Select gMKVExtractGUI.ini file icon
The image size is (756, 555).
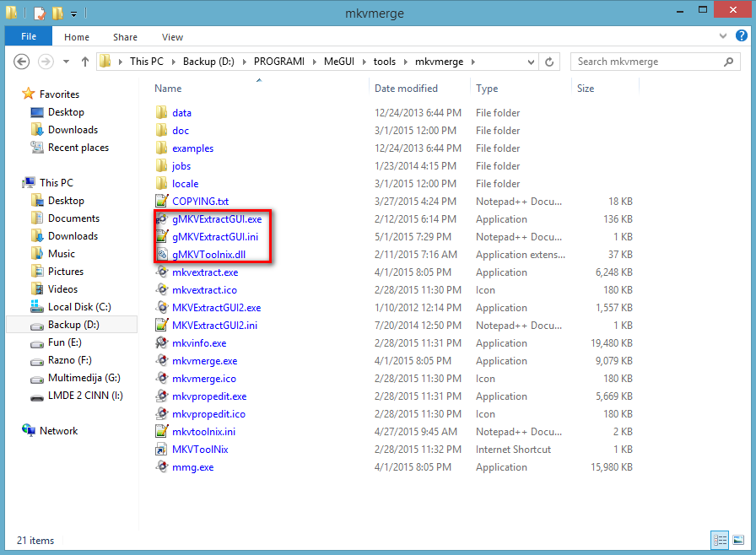point(161,236)
